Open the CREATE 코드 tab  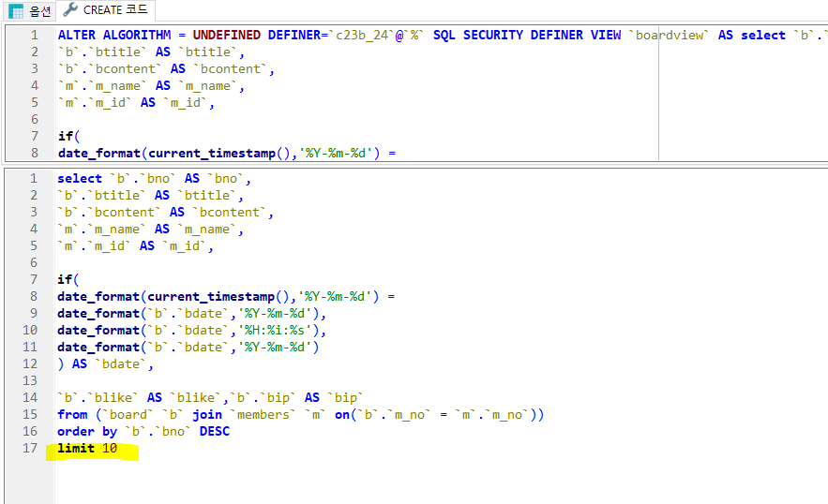pyautogui.click(x=106, y=10)
